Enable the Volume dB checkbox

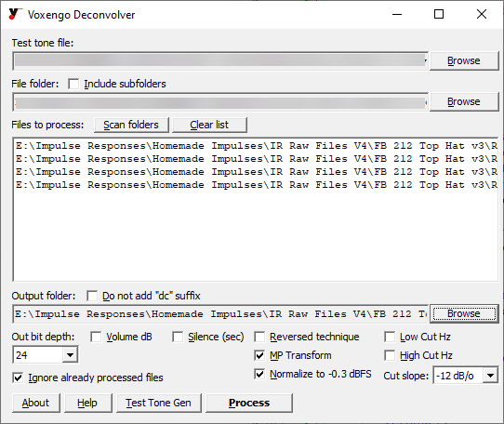(x=96, y=337)
